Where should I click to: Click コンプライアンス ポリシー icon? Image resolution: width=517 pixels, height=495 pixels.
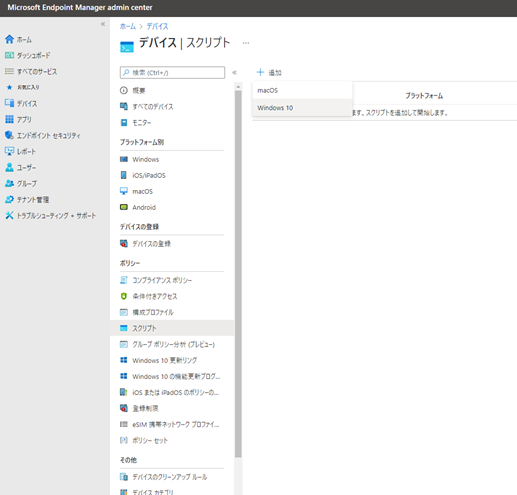coord(124,280)
